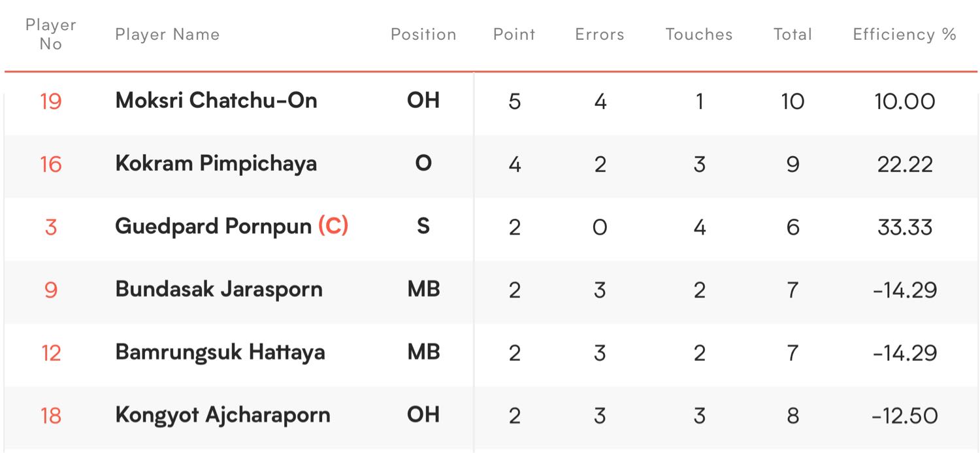Image resolution: width=980 pixels, height=453 pixels.
Task: Click player number 12
Action: pyautogui.click(x=51, y=353)
